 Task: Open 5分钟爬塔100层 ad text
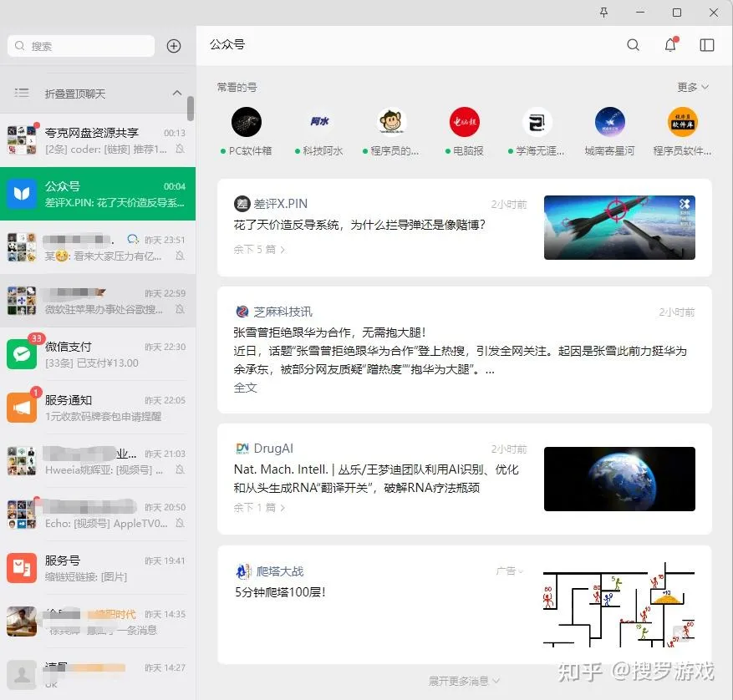coord(279,592)
